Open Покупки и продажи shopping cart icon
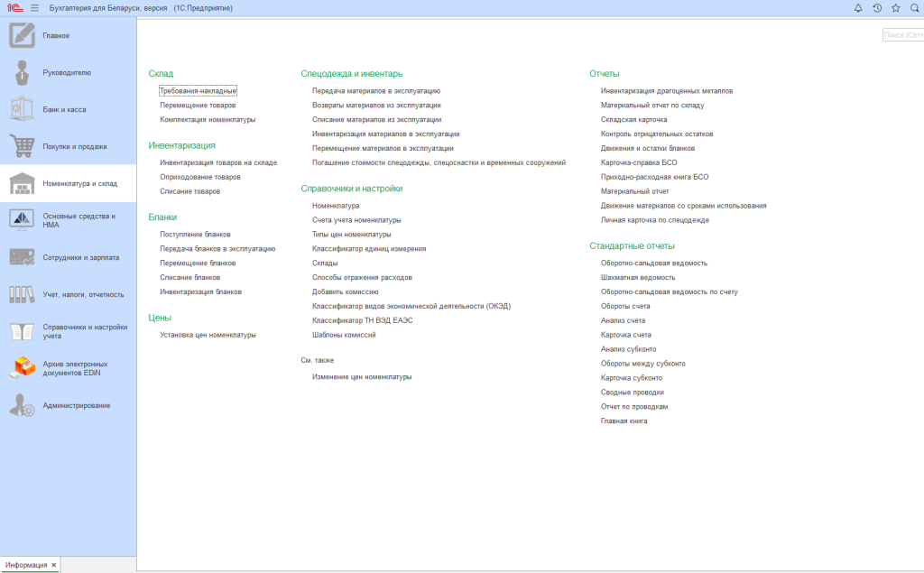 click(22, 146)
